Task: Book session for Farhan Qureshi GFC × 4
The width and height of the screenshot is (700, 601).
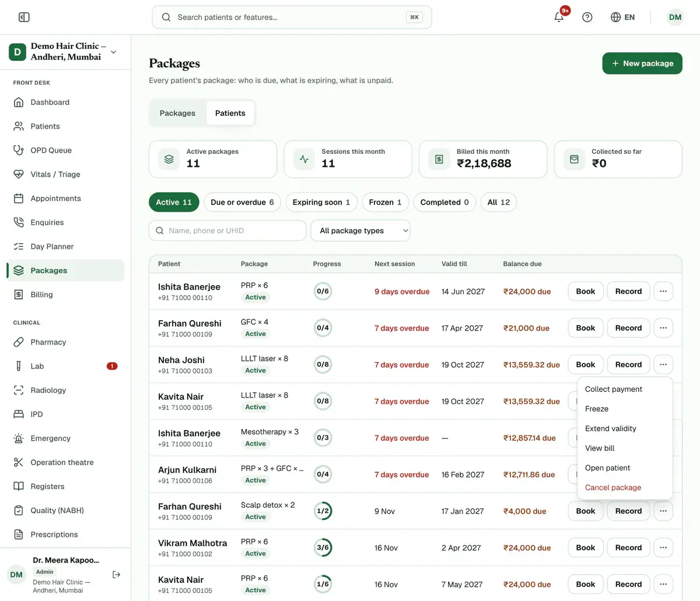Action: (586, 328)
